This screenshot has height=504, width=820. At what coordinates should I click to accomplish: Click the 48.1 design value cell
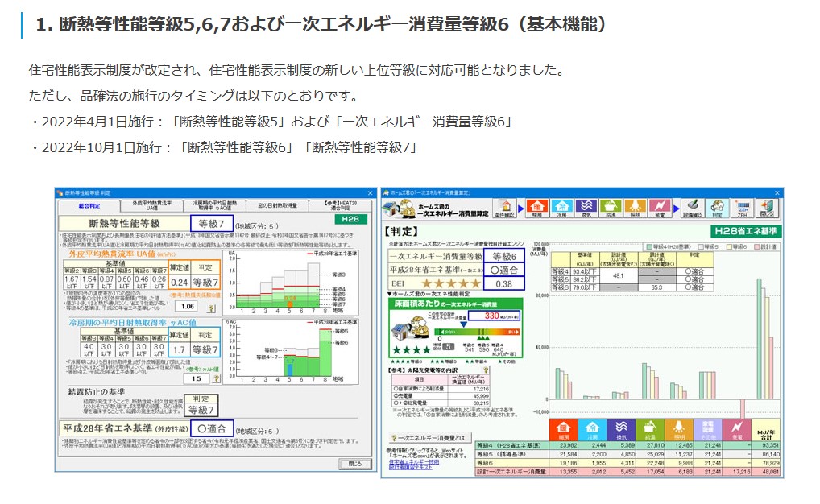pos(619,276)
